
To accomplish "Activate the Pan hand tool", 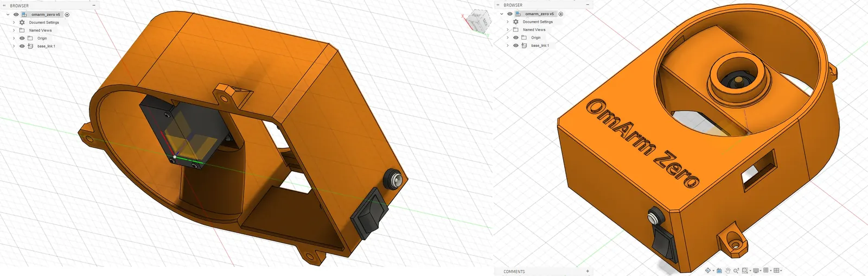I will point(728,271).
